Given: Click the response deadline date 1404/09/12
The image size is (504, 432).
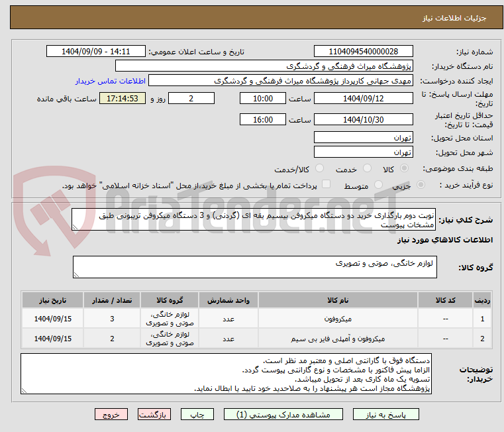Looking at the screenshot, I should click(363, 99).
